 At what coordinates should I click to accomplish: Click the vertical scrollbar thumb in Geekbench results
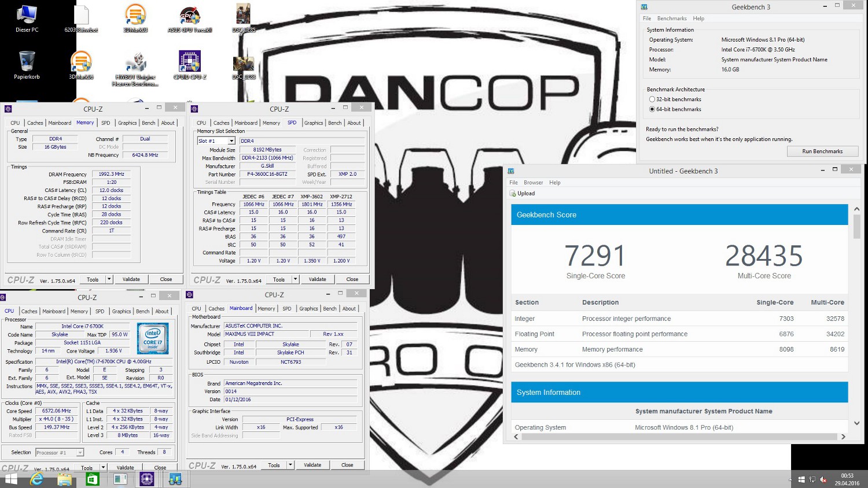[x=856, y=227]
